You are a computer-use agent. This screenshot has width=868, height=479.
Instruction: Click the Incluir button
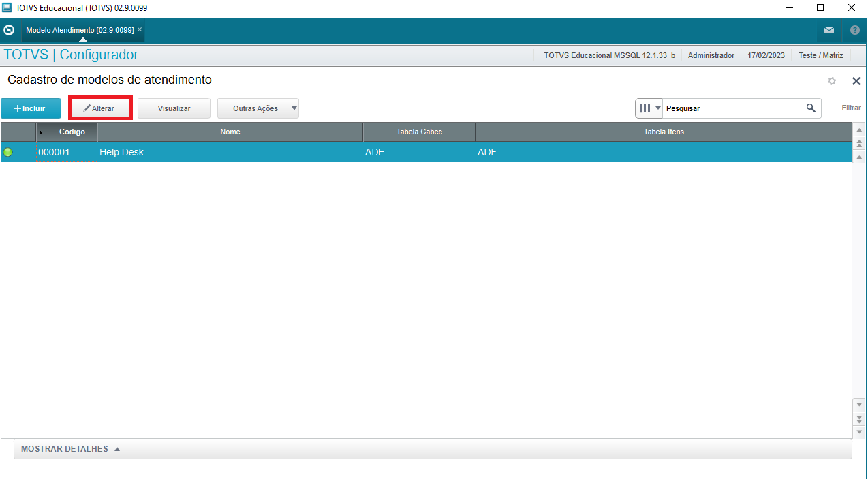[x=31, y=108]
